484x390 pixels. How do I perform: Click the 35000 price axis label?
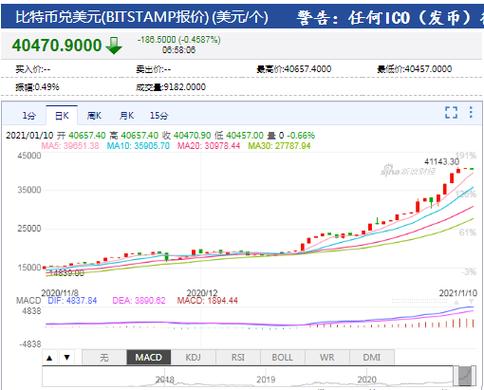(x=29, y=190)
